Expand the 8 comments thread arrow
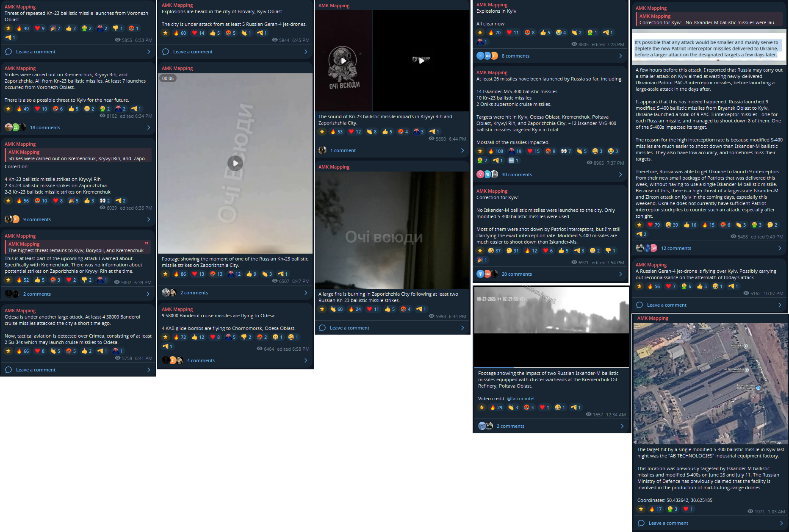 (x=620, y=56)
